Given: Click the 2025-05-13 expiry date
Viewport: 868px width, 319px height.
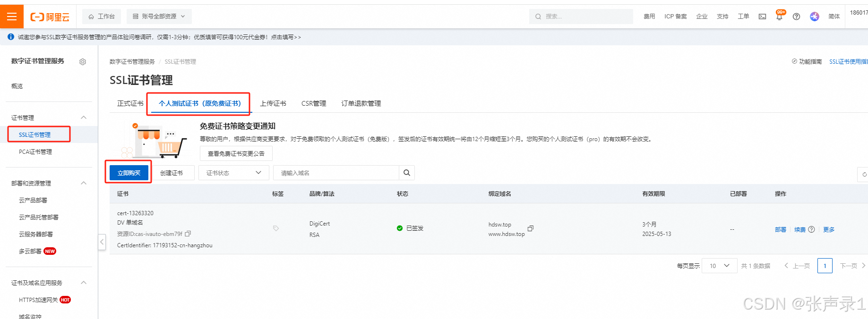Looking at the screenshot, I should point(656,234).
